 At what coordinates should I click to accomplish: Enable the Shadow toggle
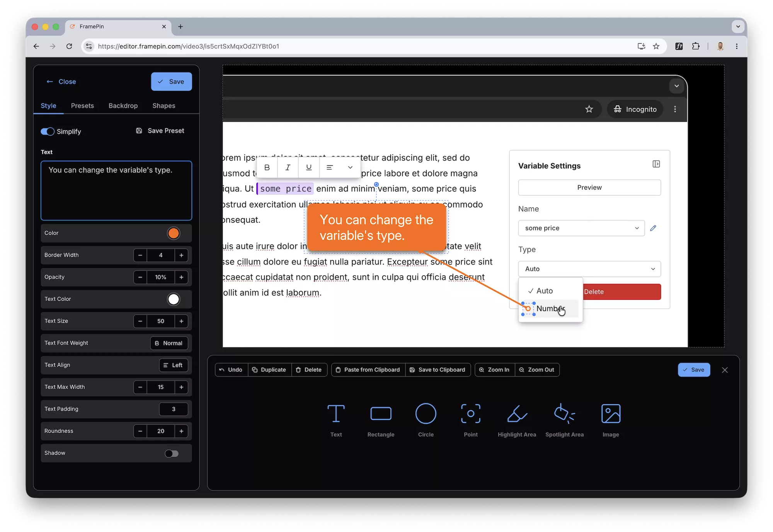point(172,453)
